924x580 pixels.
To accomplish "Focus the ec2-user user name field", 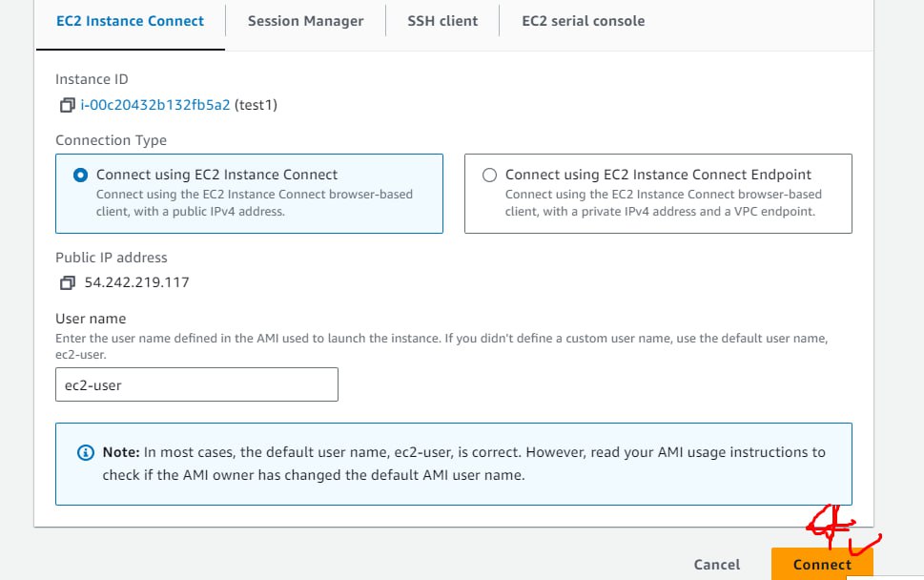I will [196, 384].
